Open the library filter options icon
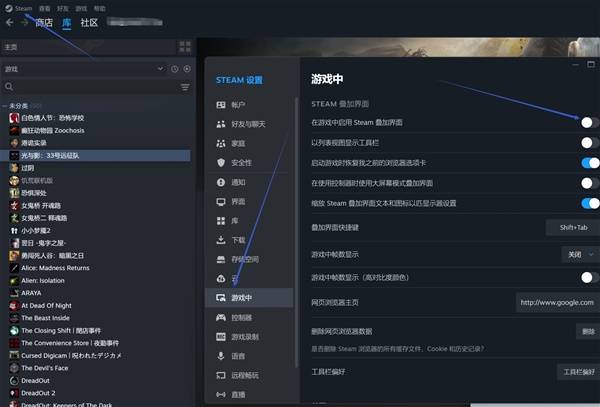This screenshot has width=600, height=407. click(x=185, y=87)
